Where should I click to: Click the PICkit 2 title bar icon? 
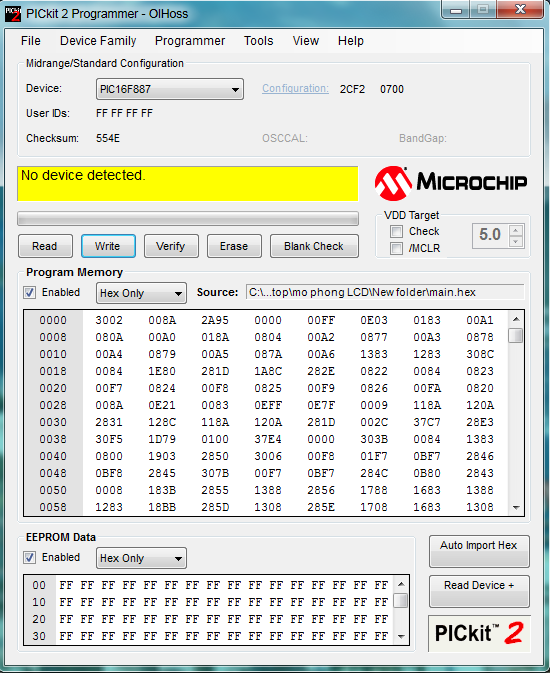coord(13,14)
